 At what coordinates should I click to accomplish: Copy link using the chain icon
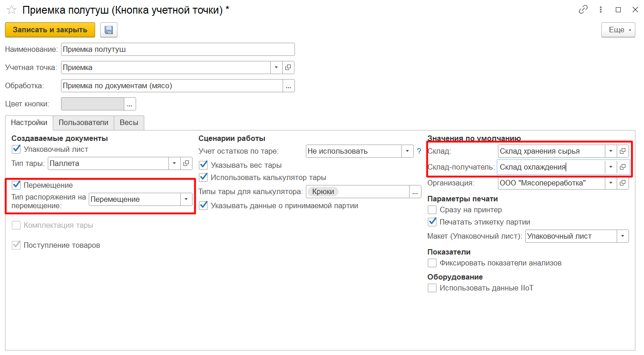[x=583, y=10]
